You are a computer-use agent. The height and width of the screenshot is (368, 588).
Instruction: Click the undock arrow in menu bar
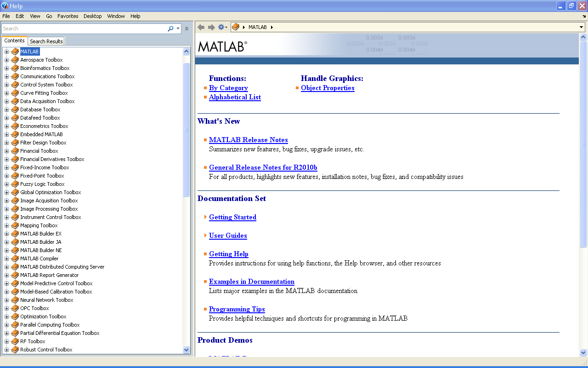pos(584,16)
